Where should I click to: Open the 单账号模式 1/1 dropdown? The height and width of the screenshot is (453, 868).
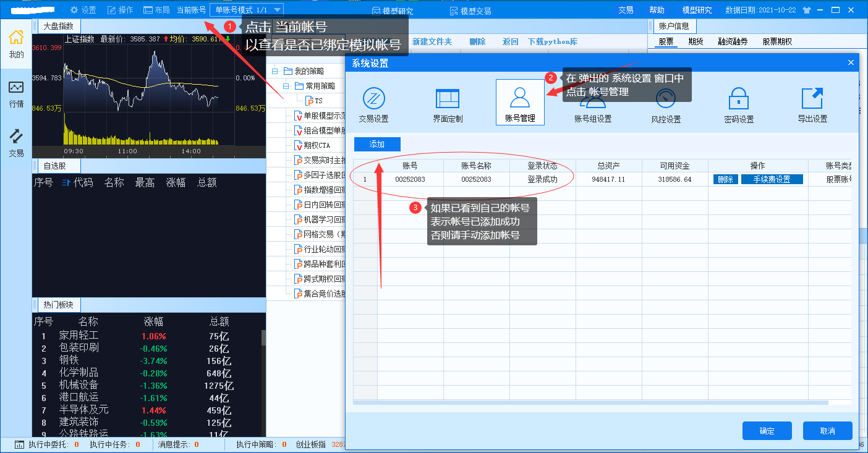pos(247,10)
